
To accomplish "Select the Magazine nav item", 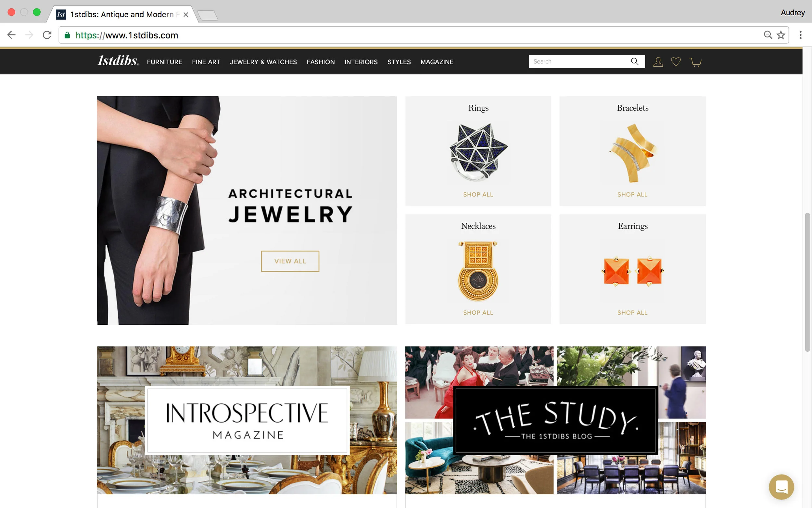I will click(x=437, y=62).
